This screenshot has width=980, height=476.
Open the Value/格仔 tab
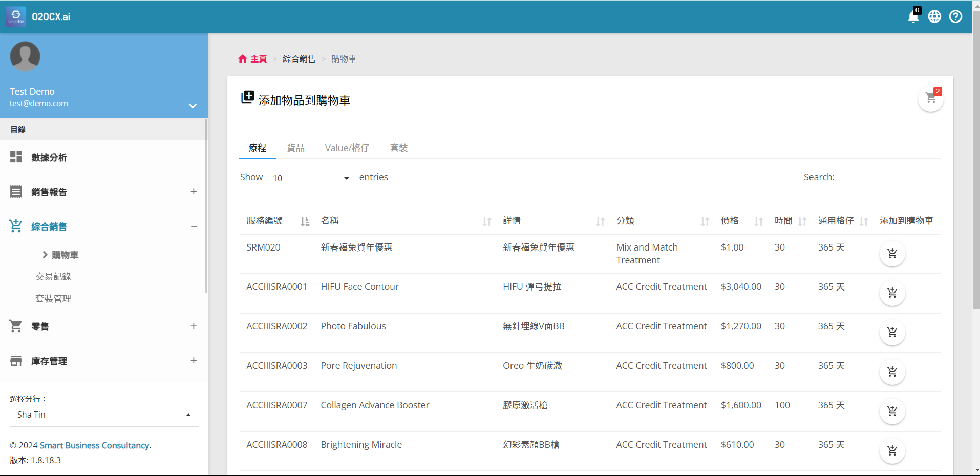pos(347,148)
